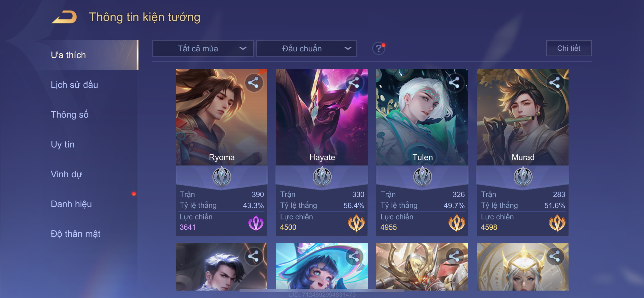Screen dimensions: 644x298
Task: Click the horizontal scrollbar below hero cards
Action: tap(322, 291)
